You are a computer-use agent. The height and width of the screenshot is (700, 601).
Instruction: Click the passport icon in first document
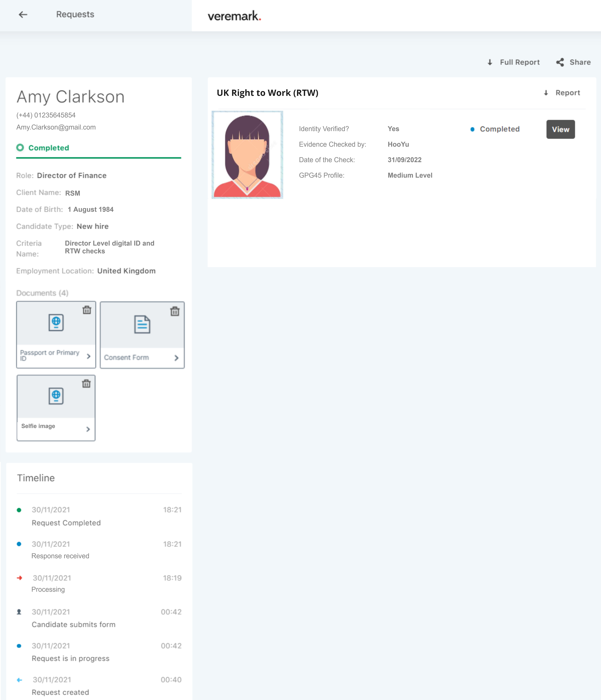pos(56,323)
